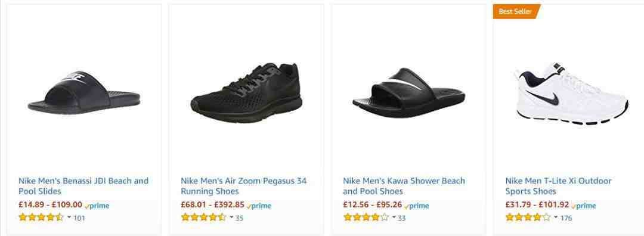This screenshot has height=236, width=644.
Task: Click the Nike Men's Benassi JDI title link
Action: [83, 186]
